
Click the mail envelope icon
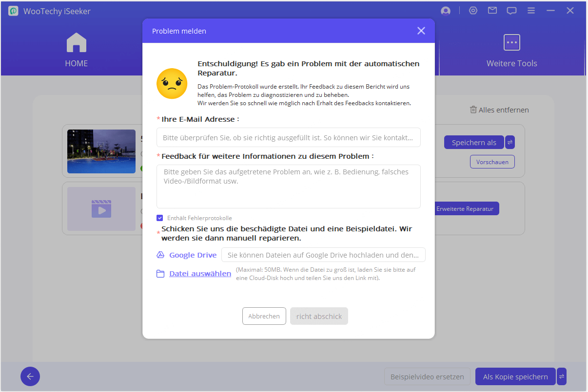pos(492,11)
